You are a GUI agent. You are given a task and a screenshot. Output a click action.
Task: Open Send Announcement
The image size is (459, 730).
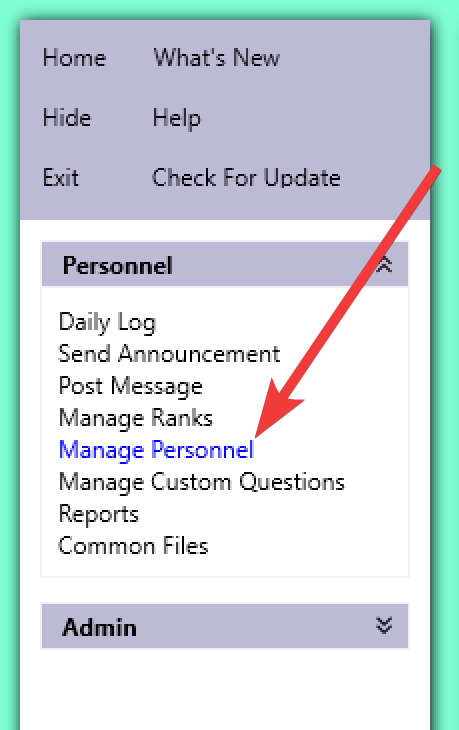pyautogui.click(x=169, y=354)
